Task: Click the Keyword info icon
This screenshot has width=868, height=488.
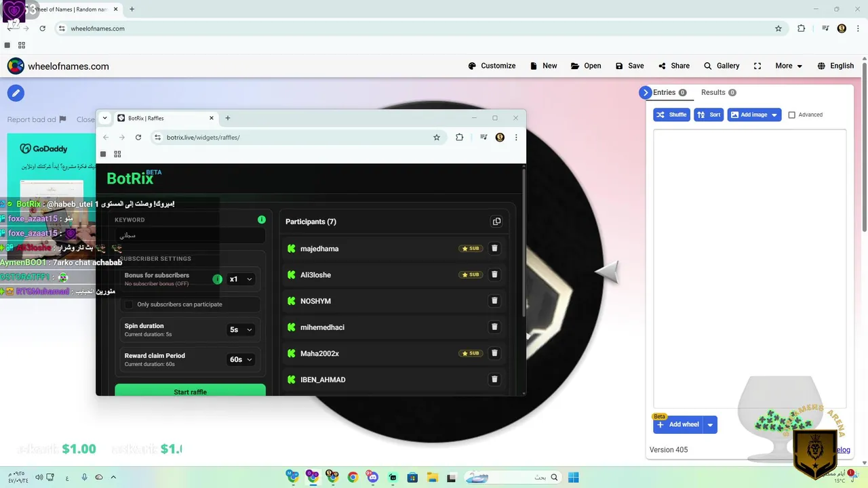Action: 262,220
